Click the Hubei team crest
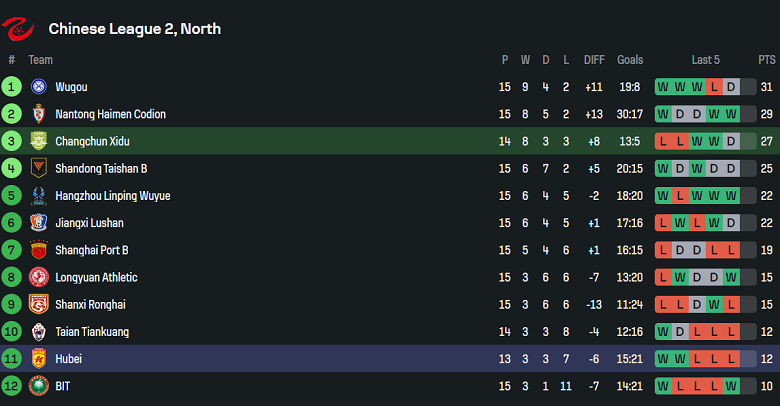Viewport: 780px width, 406px height. pos(39,359)
